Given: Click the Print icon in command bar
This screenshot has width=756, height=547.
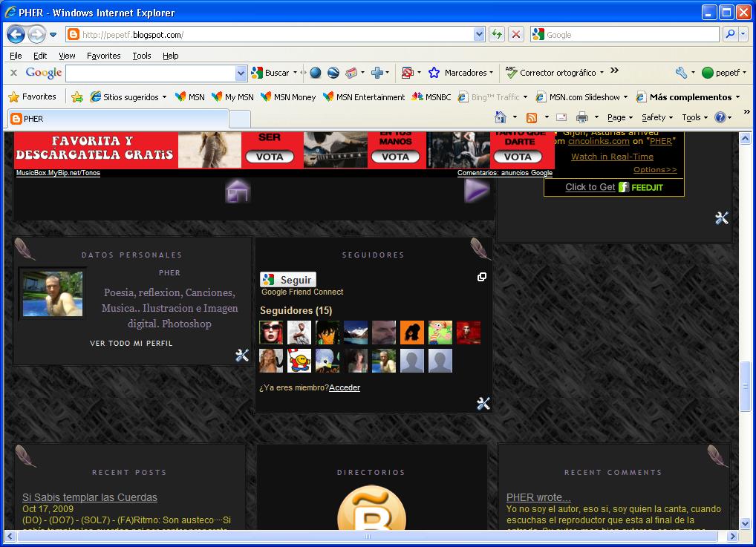Looking at the screenshot, I should tap(582, 117).
